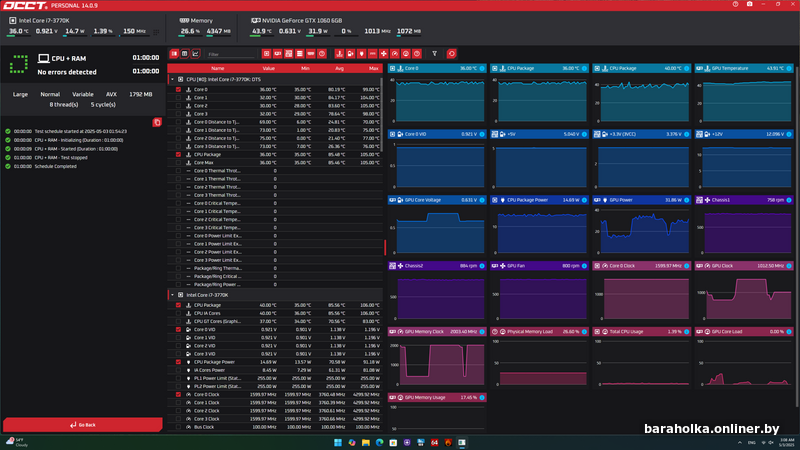Toggle the CPU hardware filter icon

click(266, 54)
